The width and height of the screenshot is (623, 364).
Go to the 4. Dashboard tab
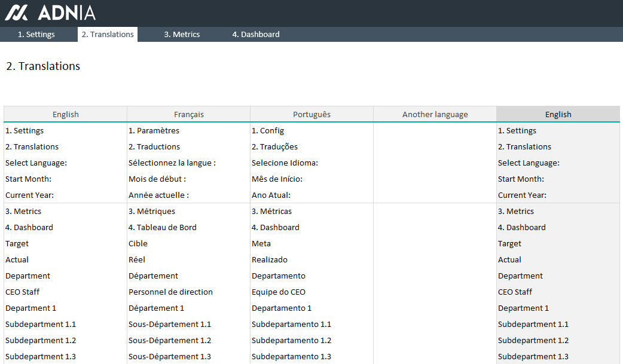pyautogui.click(x=256, y=35)
